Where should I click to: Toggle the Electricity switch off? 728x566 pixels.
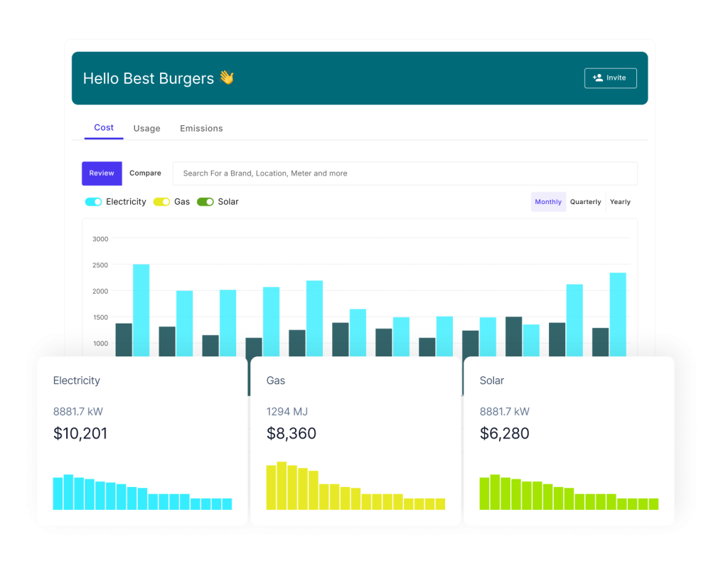(93, 202)
